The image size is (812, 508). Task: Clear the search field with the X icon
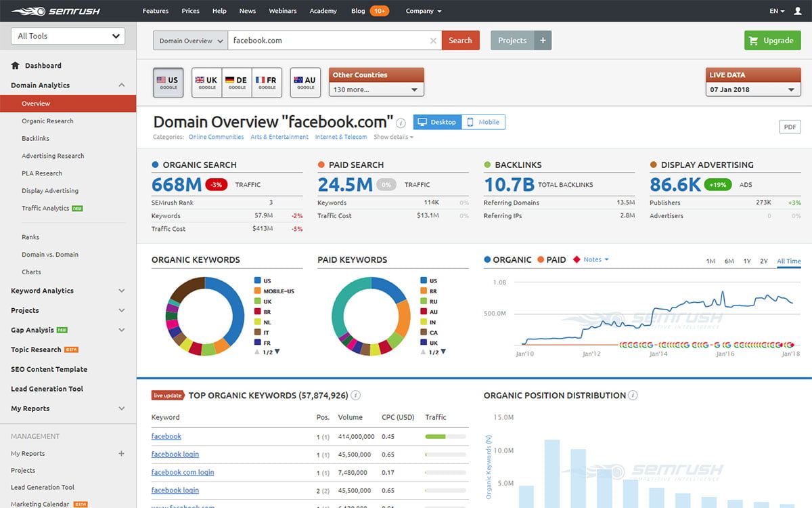[x=433, y=41]
